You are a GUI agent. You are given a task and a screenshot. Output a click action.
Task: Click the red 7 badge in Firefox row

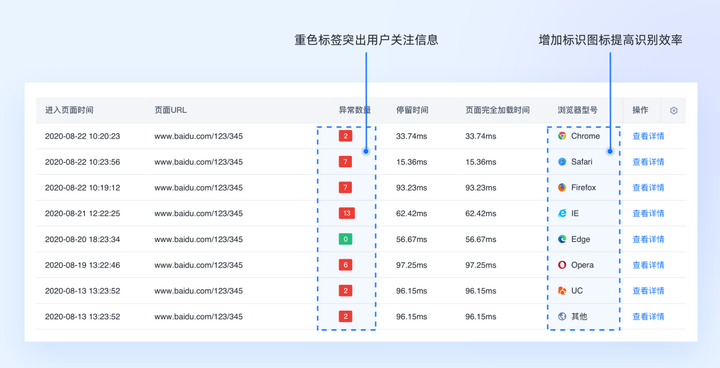pyautogui.click(x=345, y=187)
